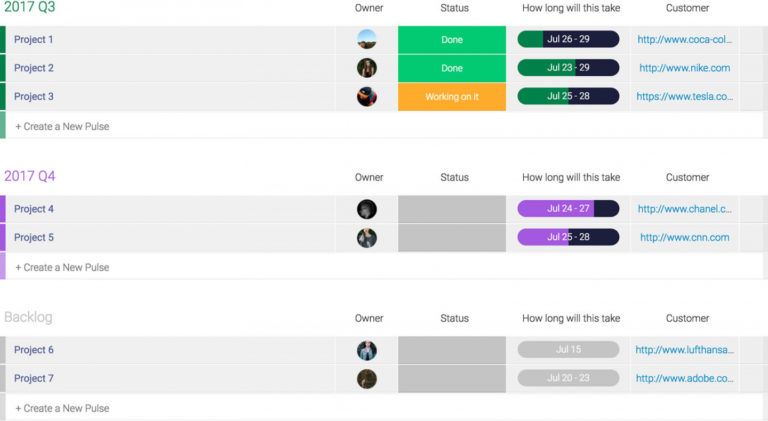
Task: Select Project 5's owner avatar
Action: click(x=367, y=238)
